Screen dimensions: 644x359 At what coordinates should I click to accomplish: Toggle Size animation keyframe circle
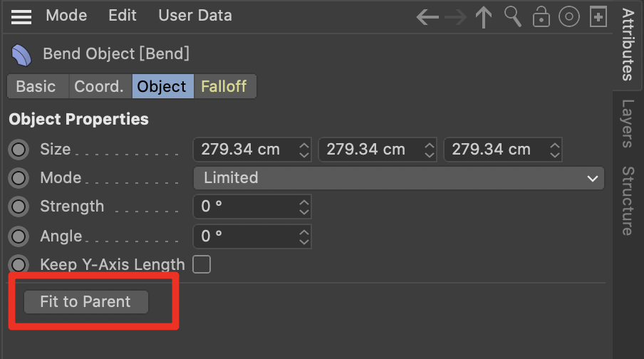pos(19,150)
